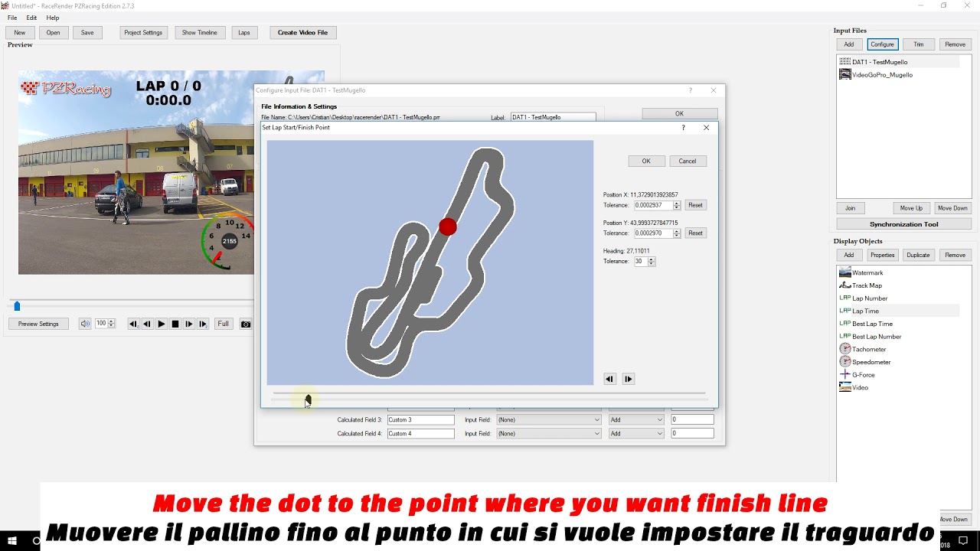The image size is (980, 551).
Task: Open the Edit menu
Action: tap(31, 18)
